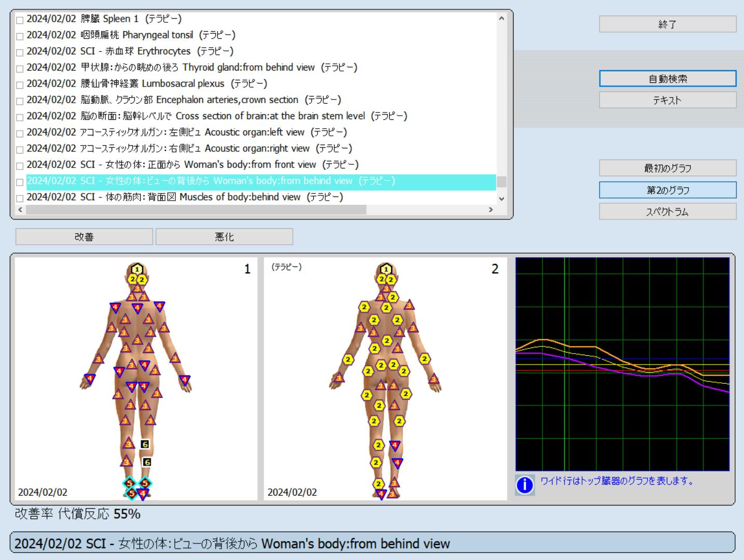This screenshot has height=560, width=744.
Task: Tick the Spleen 1 entry checkbox
Action: tap(20, 20)
